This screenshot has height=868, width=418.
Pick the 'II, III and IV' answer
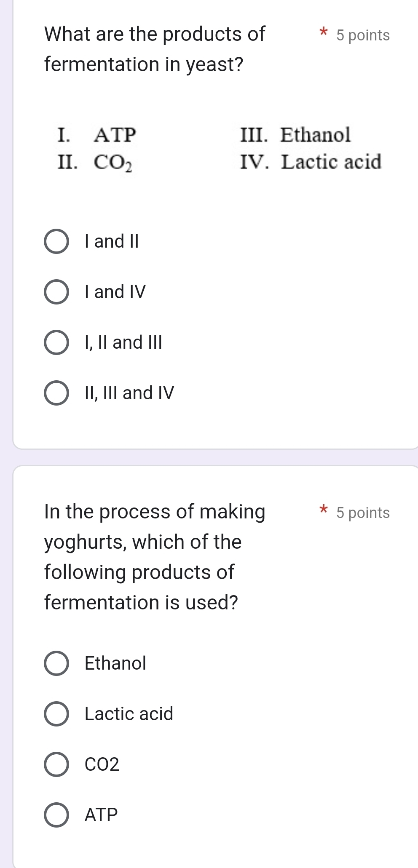click(57, 393)
